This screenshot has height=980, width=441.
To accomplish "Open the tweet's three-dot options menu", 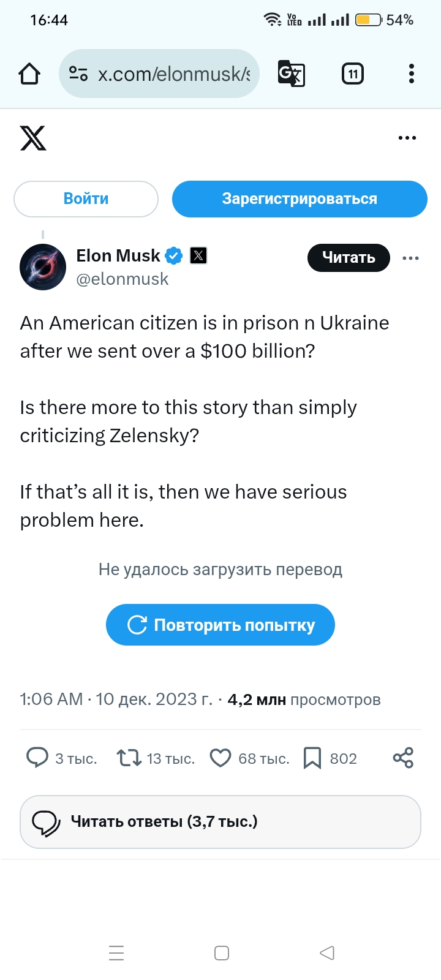I will coord(410,258).
